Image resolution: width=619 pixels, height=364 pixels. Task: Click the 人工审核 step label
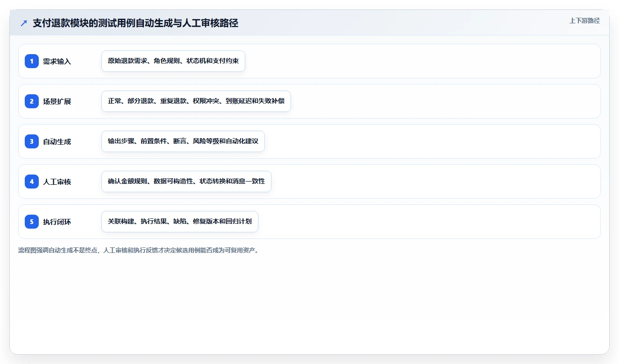[57, 182]
